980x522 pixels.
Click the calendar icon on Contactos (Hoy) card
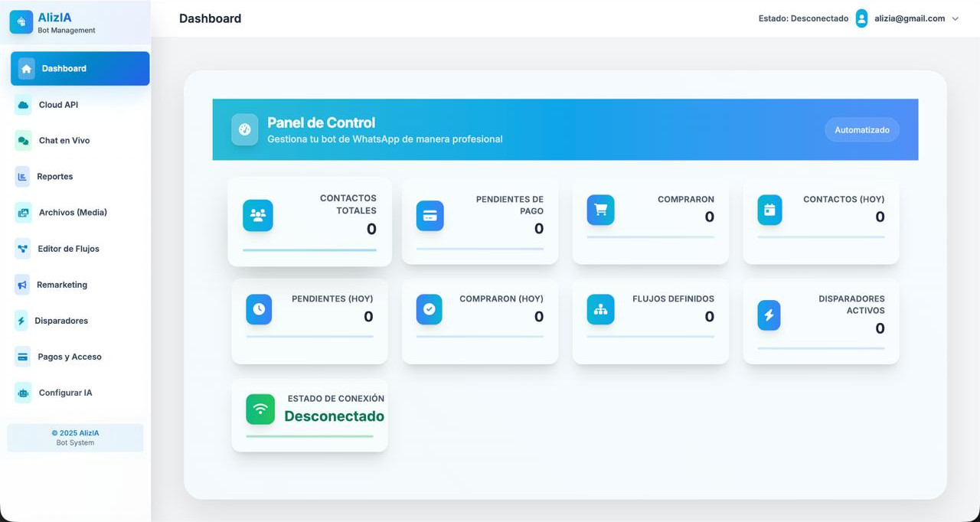pyautogui.click(x=769, y=210)
